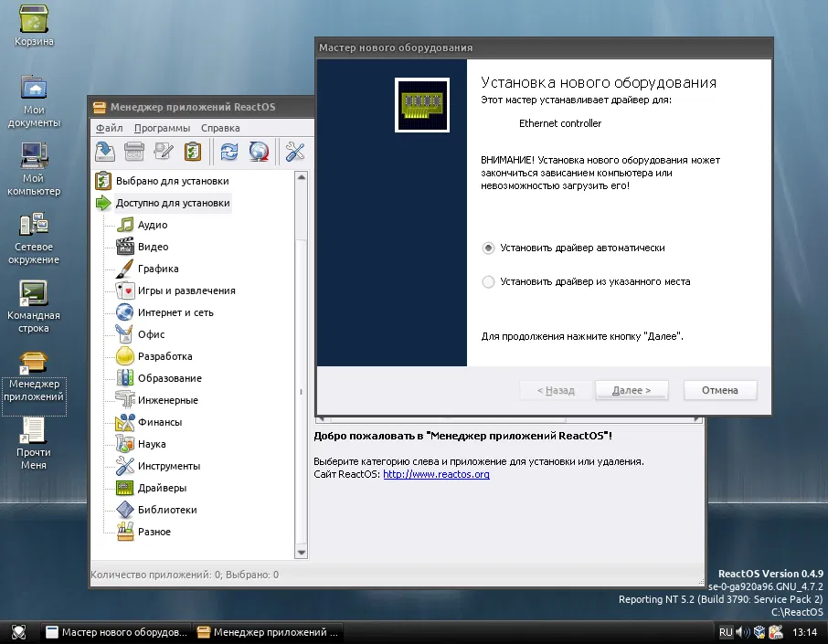828x644 pixels.
Task: Select the Аудио category
Action: [152, 225]
